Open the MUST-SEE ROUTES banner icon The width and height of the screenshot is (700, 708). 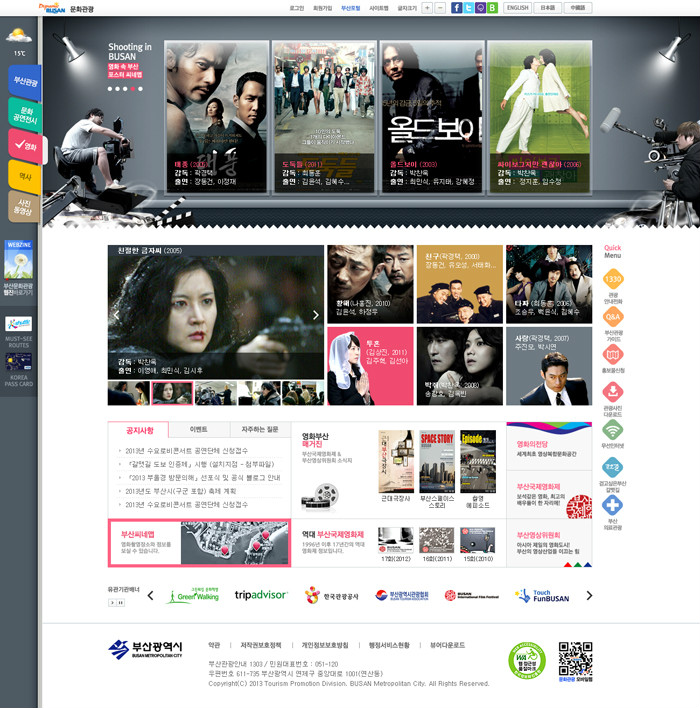[x=19, y=324]
